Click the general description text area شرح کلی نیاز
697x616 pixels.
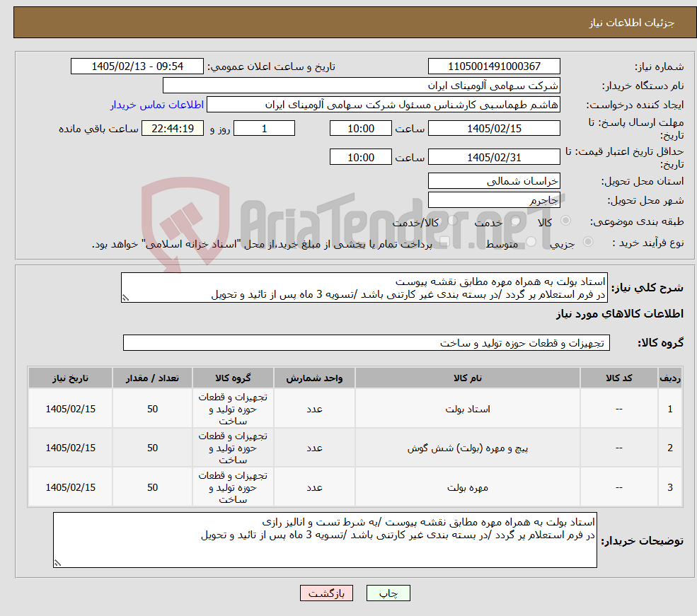pos(364,288)
